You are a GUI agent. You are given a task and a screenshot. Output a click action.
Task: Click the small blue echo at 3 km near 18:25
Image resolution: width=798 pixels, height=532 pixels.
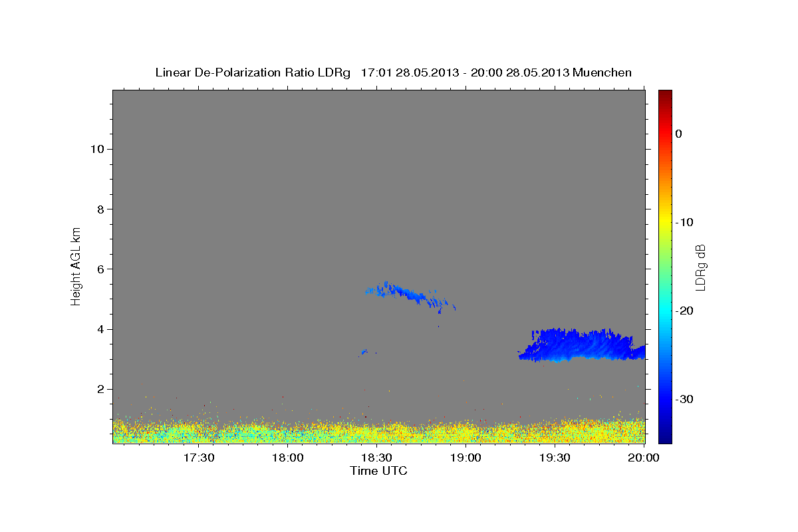pos(364,352)
